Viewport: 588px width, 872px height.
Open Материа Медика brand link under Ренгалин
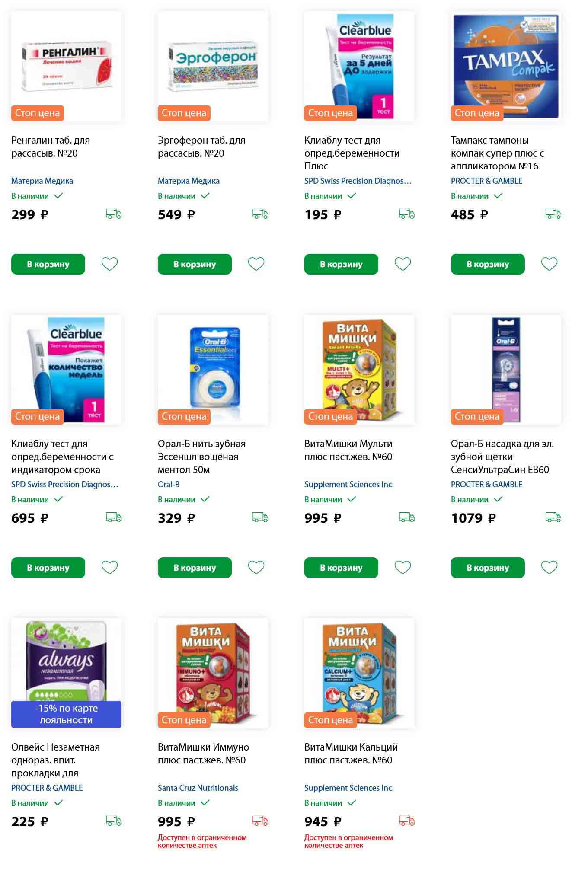(x=42, y=181)
